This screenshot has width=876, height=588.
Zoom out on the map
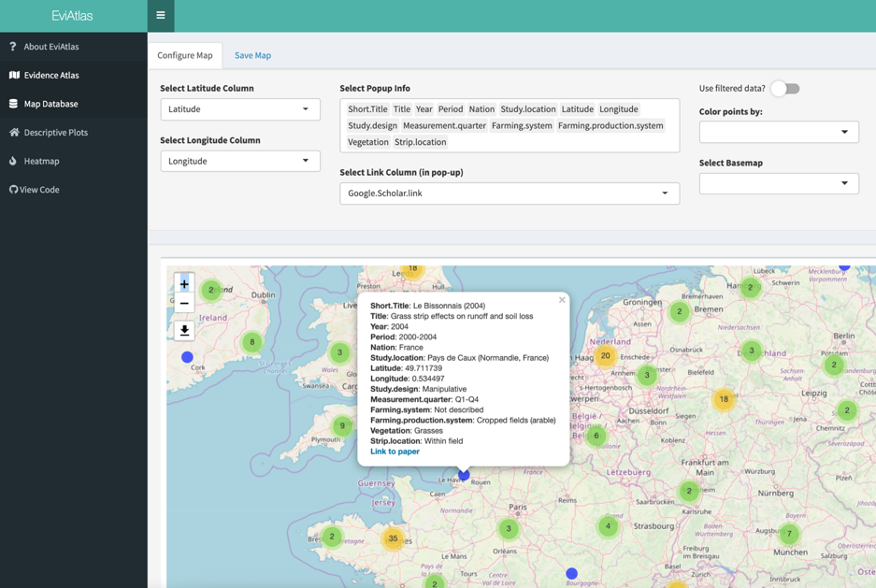tap(184, 303)
